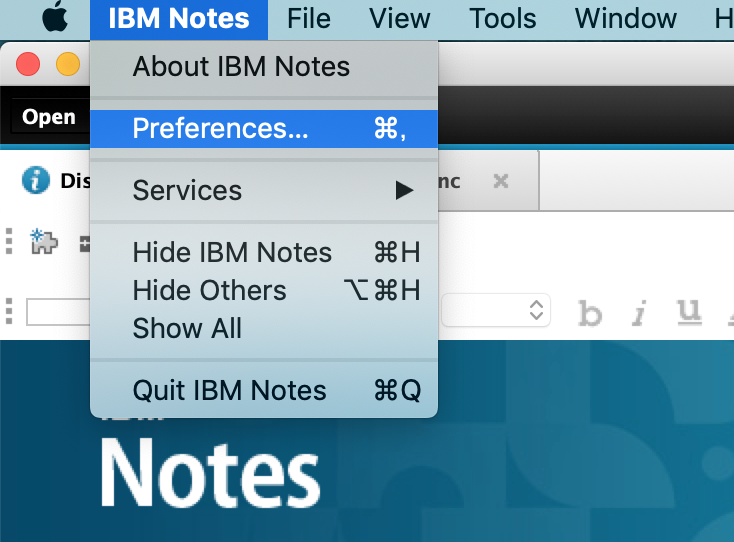Click the Open button in toolbar
Image resolution: width=734 pixels, height=542 pixels.
(x=49, y=117)
